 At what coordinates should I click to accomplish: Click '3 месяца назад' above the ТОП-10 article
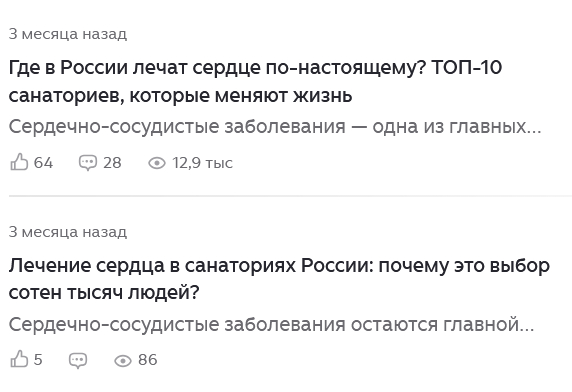coord(68,34)
